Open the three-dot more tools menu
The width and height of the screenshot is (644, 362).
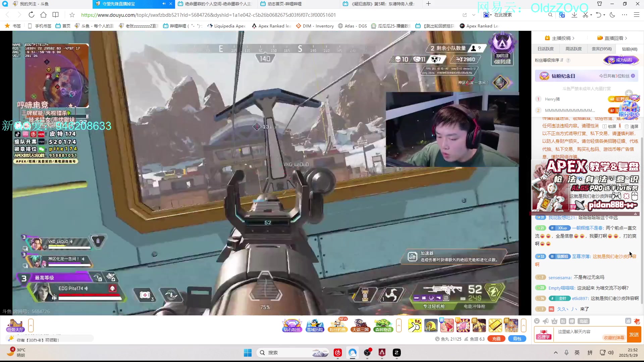coord(624,15)
